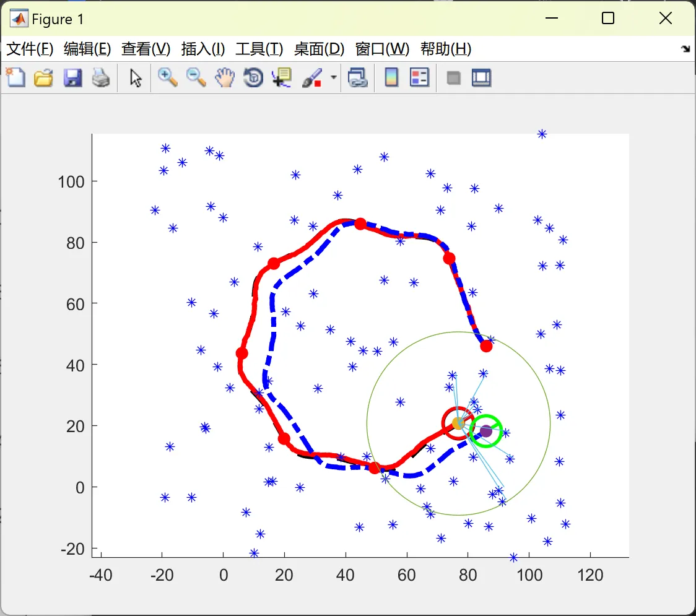The height and width of the screenshot is (616, 696).
Task: Activate the Zoom In magnifier tool
Action: point(167,77)
